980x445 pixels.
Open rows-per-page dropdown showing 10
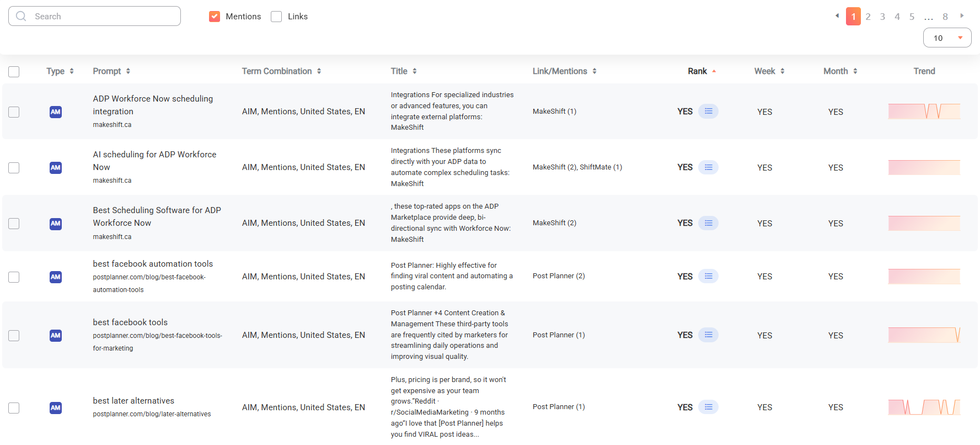pyautogui.click(x=947, y=38)
